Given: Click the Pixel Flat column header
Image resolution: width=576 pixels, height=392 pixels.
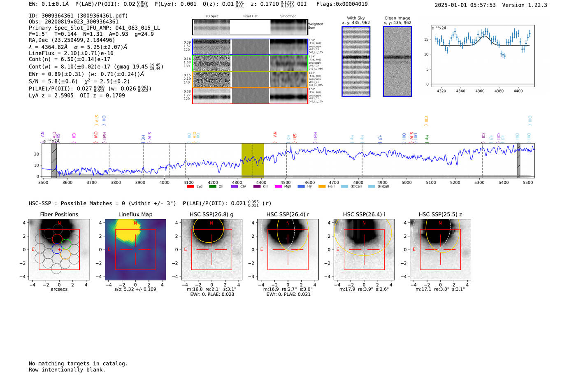Looking at the screenshot, I should [x=250, y=16].
